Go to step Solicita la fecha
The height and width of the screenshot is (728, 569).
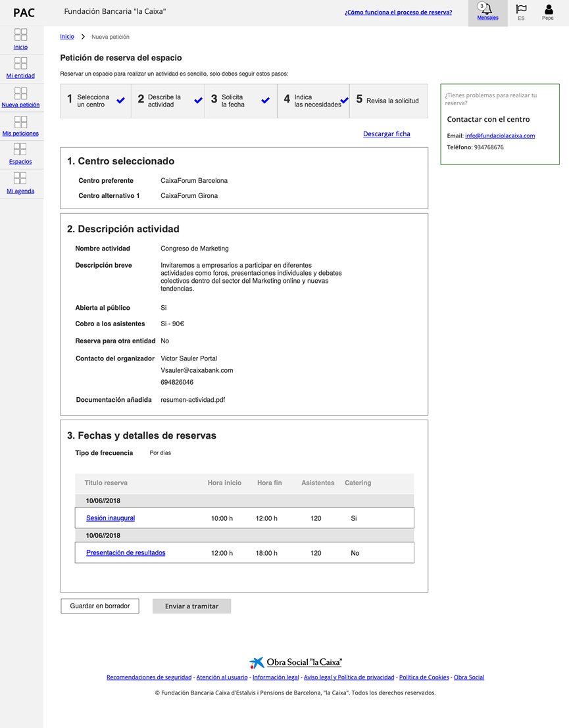pos(240,101)
